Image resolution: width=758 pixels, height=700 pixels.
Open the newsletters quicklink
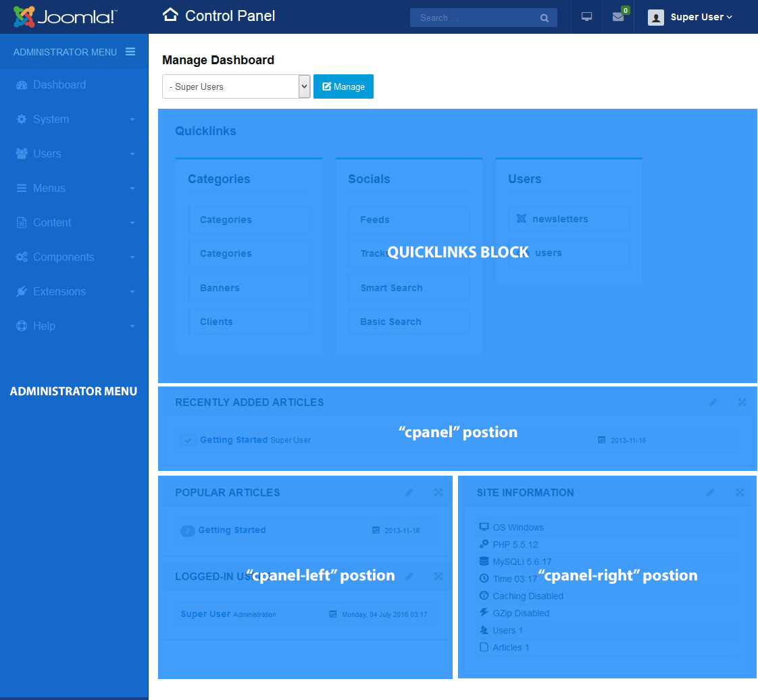point(569,219)
